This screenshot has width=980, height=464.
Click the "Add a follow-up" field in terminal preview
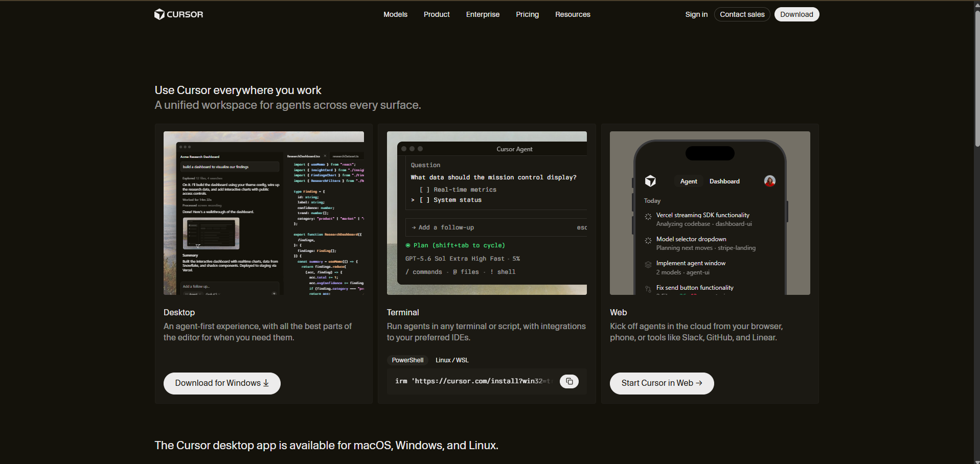pyautogui.click(x=496, y=227)
